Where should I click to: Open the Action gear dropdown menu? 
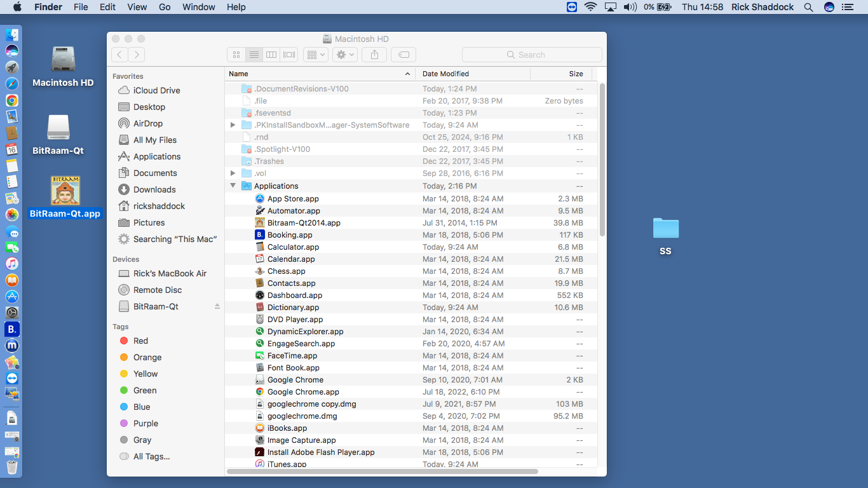(345, 55)
